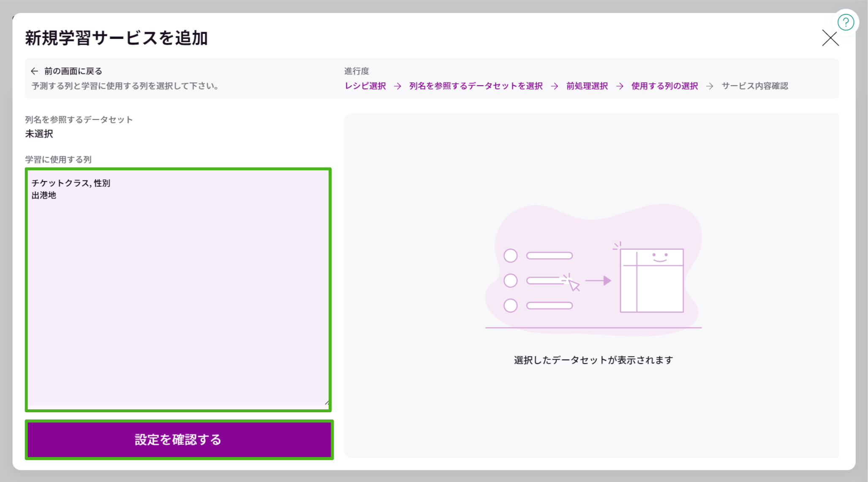Open the 列名を参照するデータセットを選択 step
Viewport: 868px width, 482px height.
click(475, 86)
